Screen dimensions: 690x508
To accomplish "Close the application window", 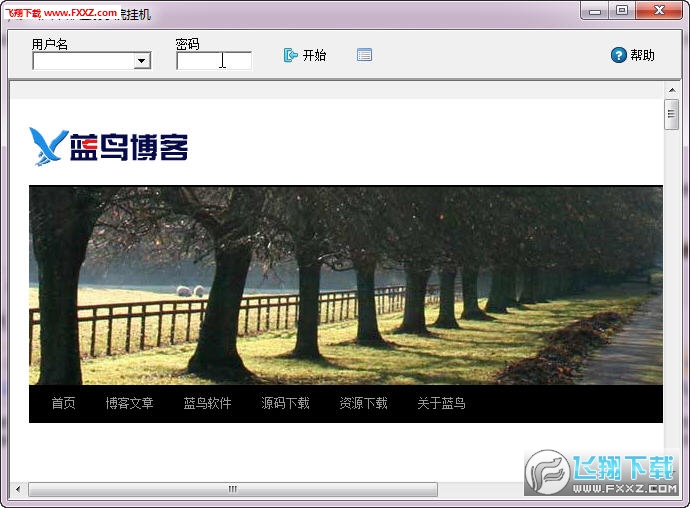I will tap(659, 11).
